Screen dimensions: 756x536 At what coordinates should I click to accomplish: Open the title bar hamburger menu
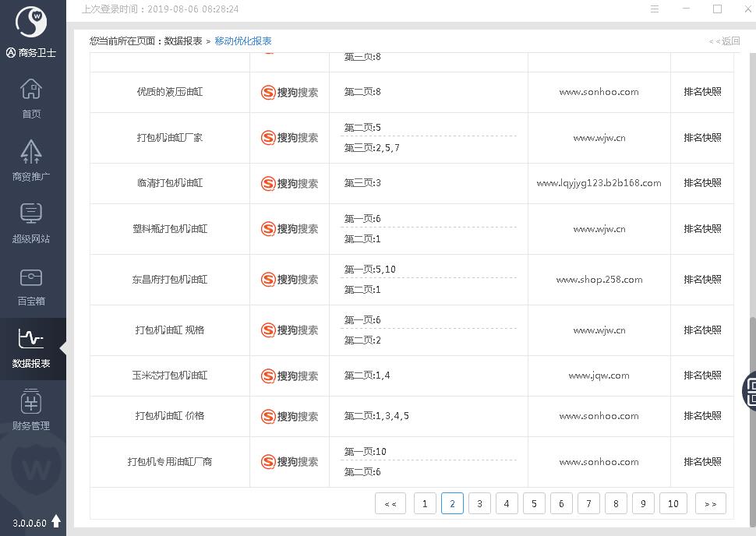coord(655,9)
